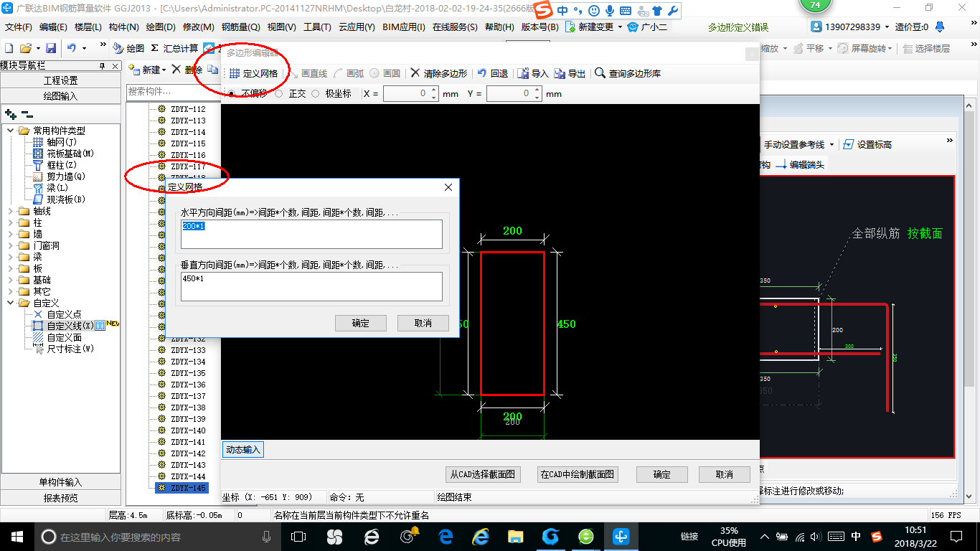Open 钢筋量(Q) menu
The height and width of the screenshot is (551, 980).
[x=240, y=27]
